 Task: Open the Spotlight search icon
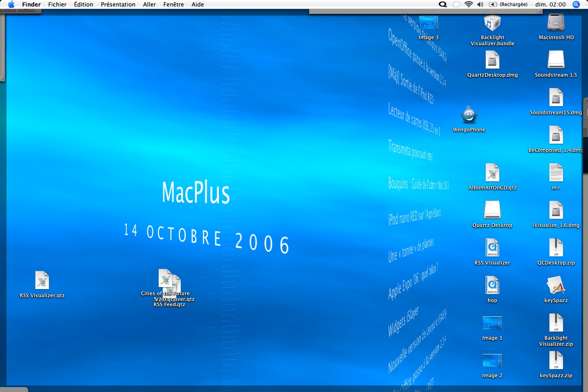tap(576, 4)
